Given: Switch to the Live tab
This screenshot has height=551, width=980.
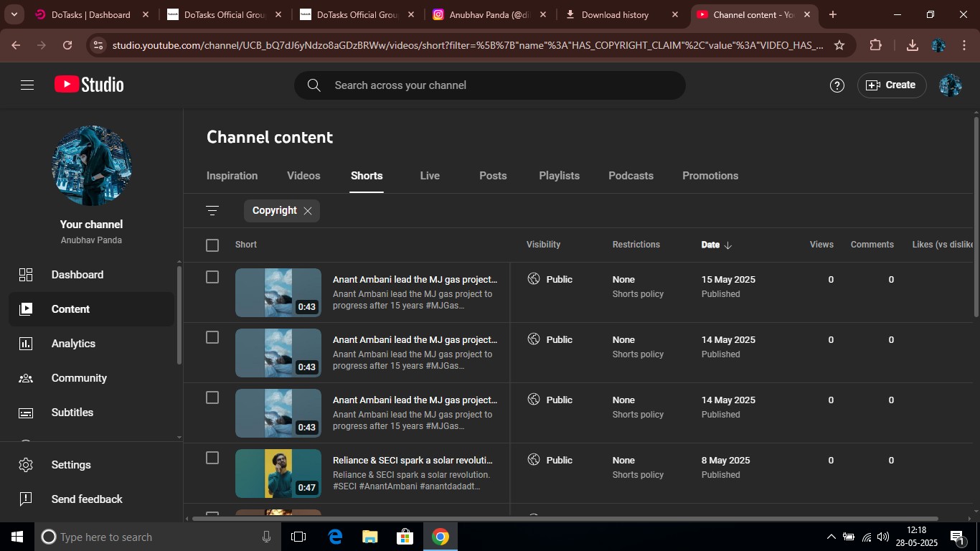Looking at the screenshot, I should (x=430, y=176).
